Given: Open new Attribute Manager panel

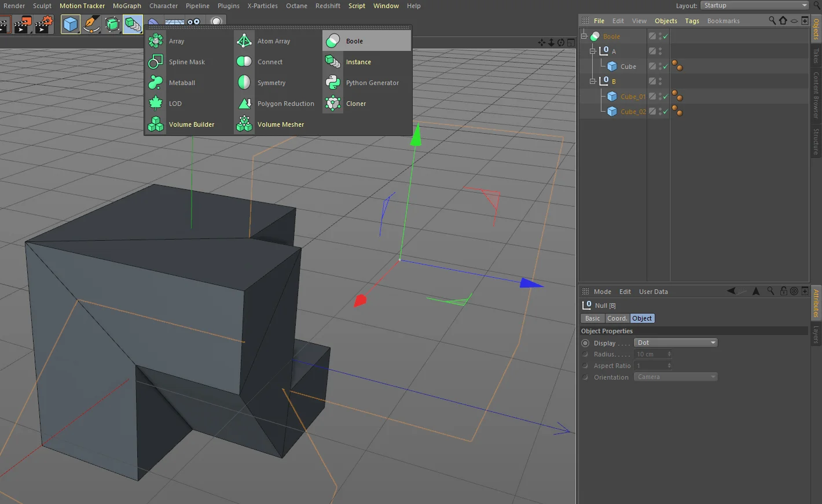Looking at the screenshot, I should click(805, 291).
